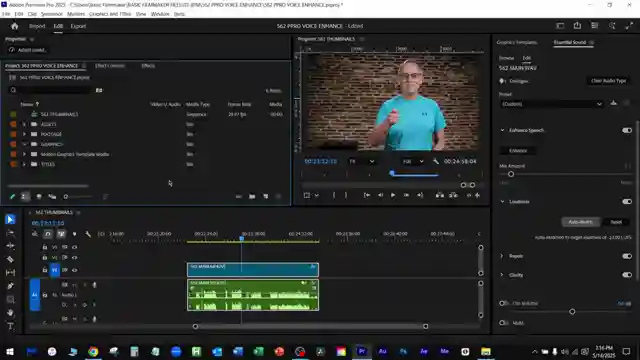Toggle Snap in timeline header
Viewport: 640px width, 360px height.
pyautogui.click(x=48, y=234)
